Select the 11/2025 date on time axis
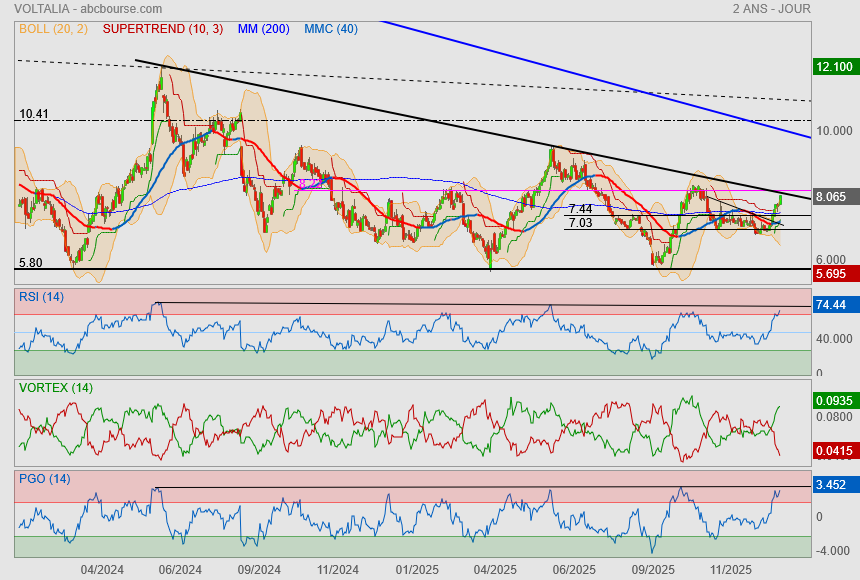This screenshot has width=860, height=580. [731, 569]
